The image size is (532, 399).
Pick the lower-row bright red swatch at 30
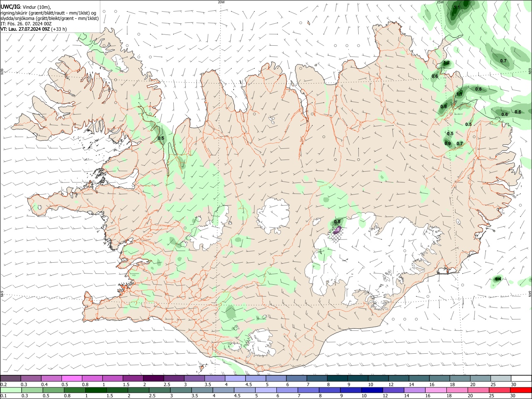[521, 390]
